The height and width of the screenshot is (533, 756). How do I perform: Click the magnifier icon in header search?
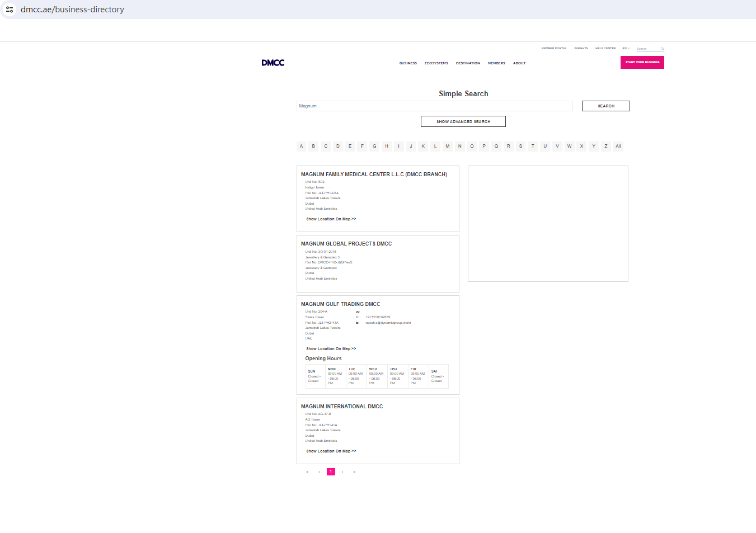pyautogui.click(x=662, y=49)
